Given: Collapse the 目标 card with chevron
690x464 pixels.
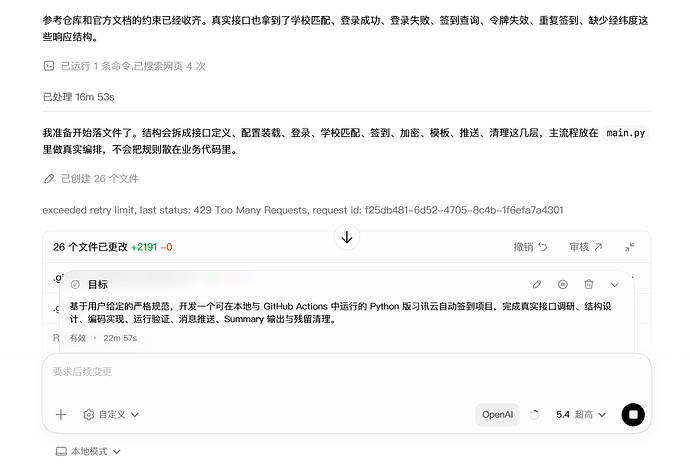Looking at the screenshot, I should click(615, 285).
